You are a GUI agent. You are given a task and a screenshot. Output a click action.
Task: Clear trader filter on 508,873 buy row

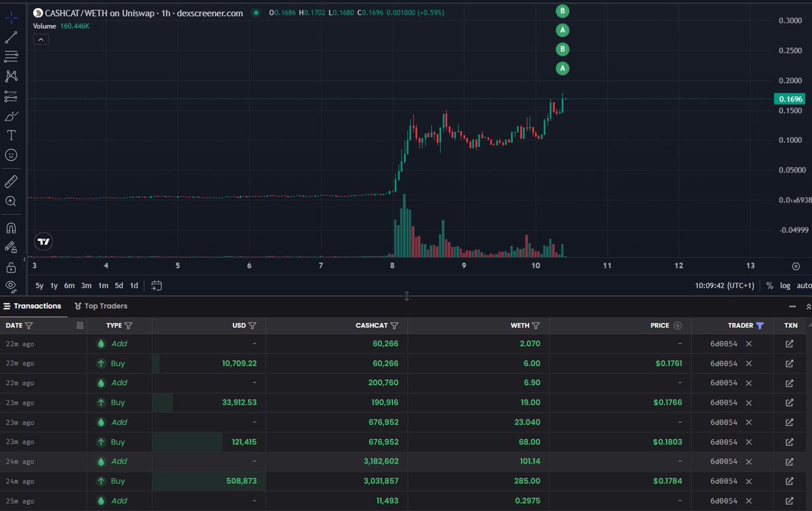[x=748, y=481]
